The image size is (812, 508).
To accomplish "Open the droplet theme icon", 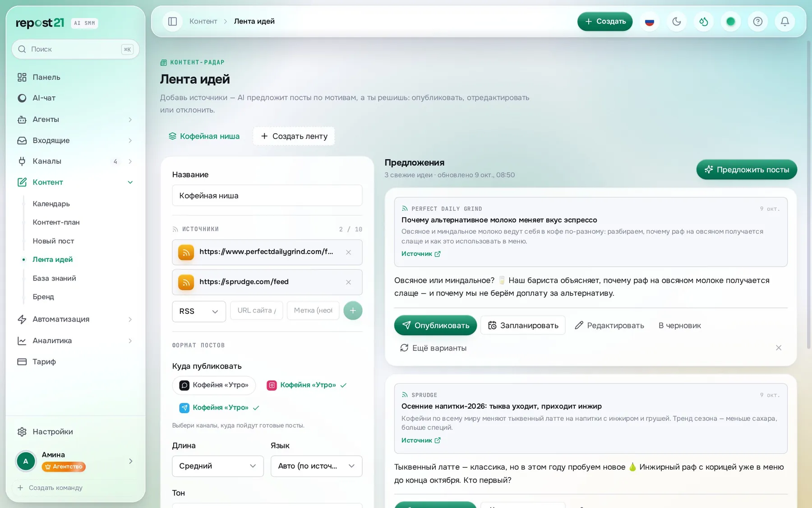I will [x=704, y=21].
